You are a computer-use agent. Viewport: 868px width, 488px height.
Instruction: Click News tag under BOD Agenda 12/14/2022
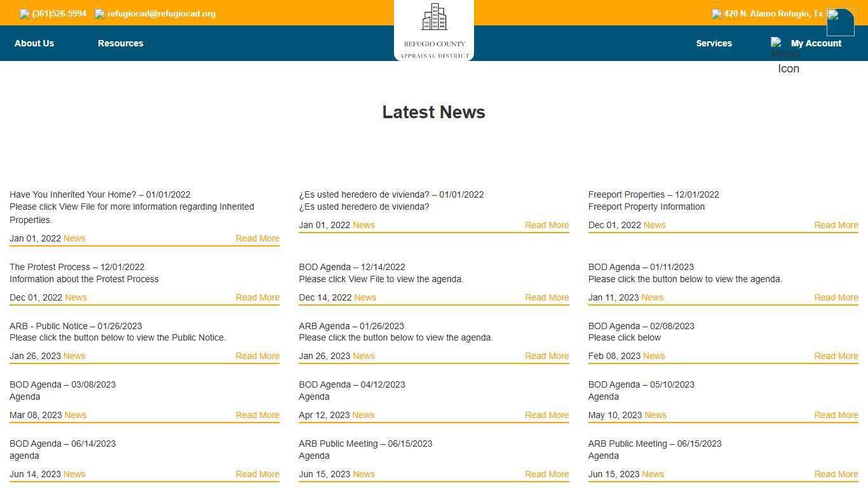pyautogui.click(x=365, y=297)
